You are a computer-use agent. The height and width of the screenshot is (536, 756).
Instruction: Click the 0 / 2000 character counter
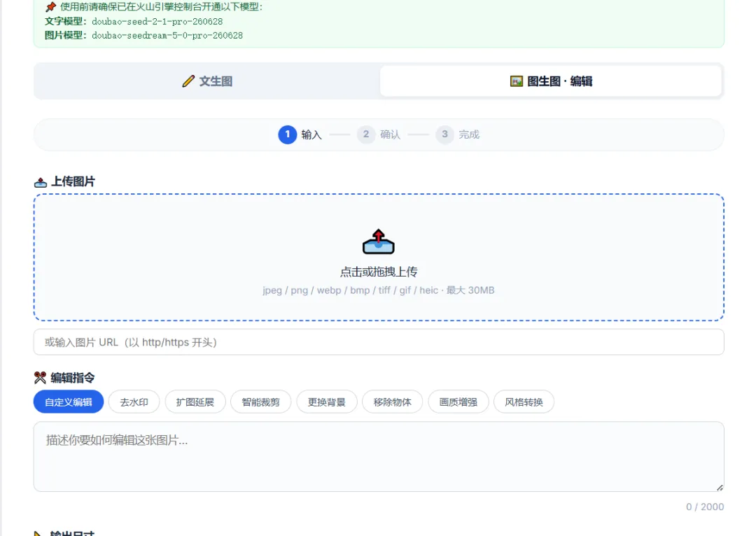tap(705, 507)
